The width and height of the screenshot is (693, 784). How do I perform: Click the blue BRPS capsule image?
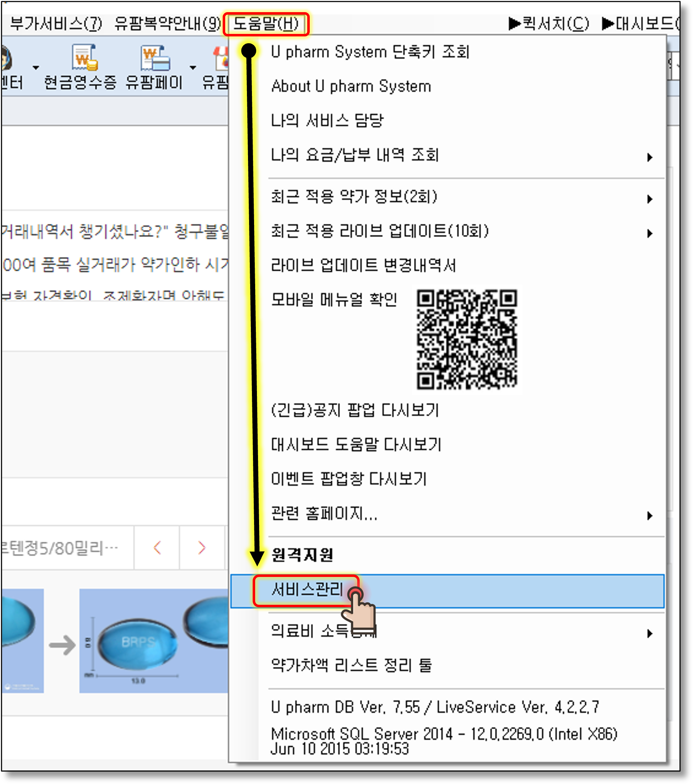[137, 643]
